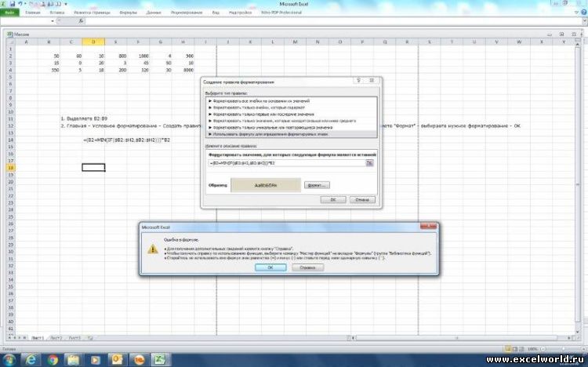
Task: Open the media player from the taskbar
Action: click(x=95, y=360)
